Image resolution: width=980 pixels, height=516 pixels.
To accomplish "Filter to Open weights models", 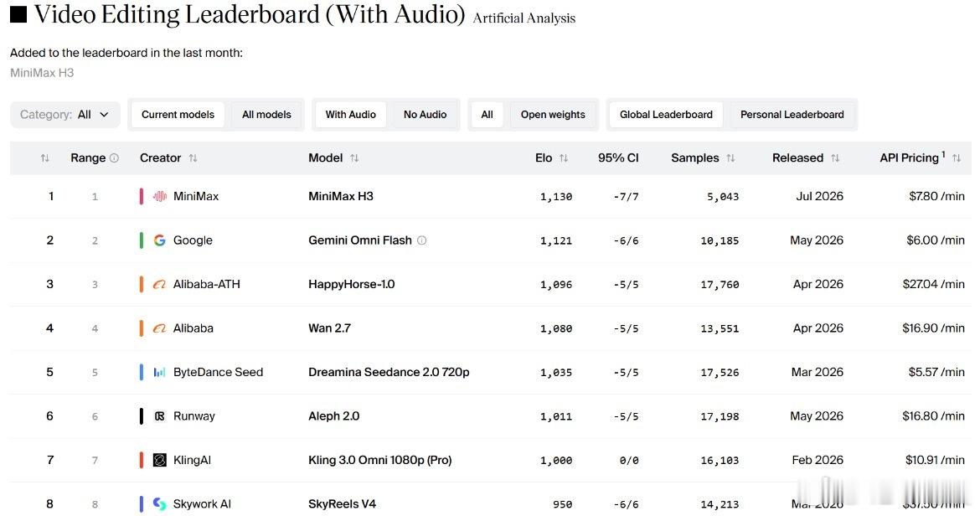I will (553, 114).
